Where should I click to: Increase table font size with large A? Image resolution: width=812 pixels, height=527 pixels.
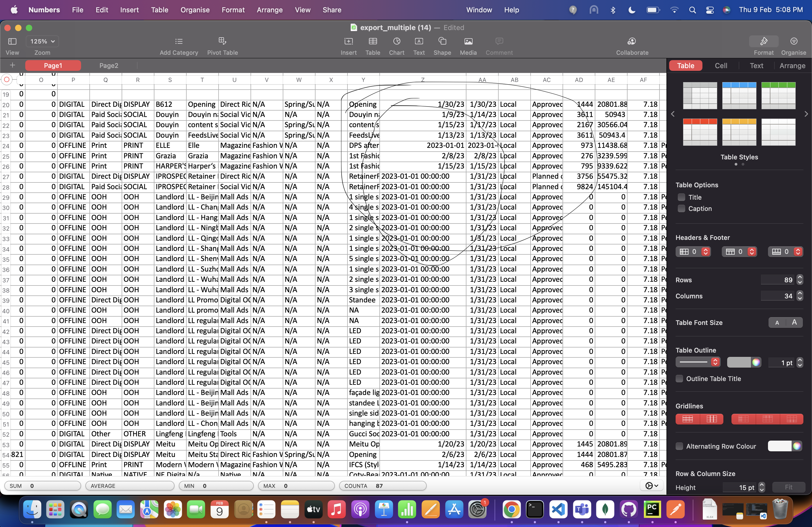794,323
